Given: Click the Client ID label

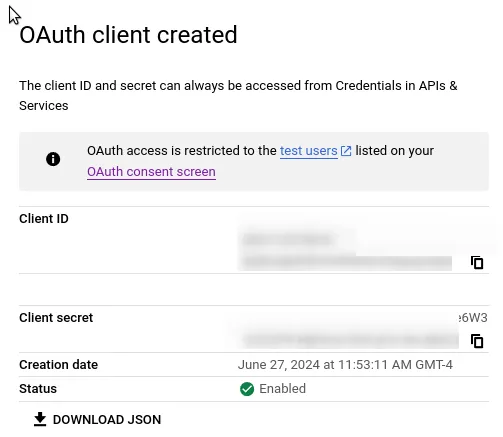Looking at the screenshot, I should 44,219.
